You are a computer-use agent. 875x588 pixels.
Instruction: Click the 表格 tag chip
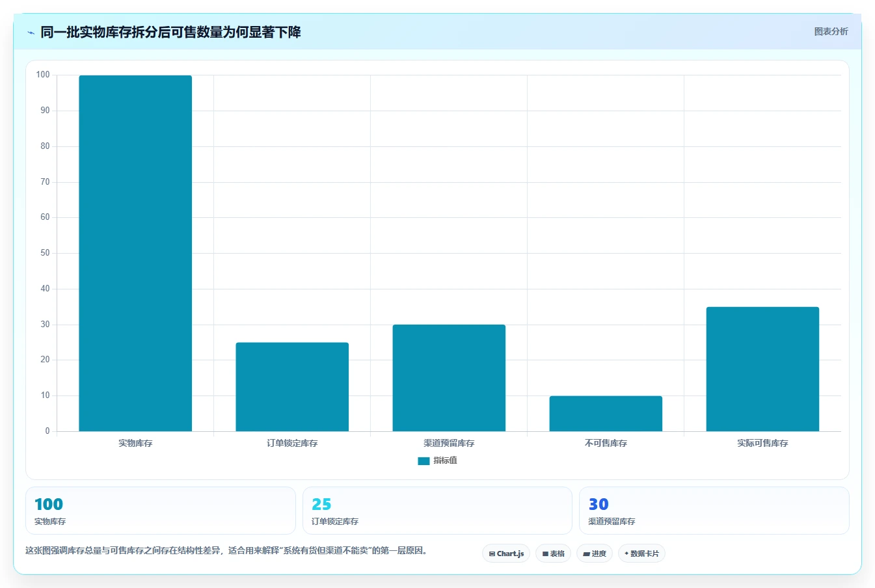point(553,554)
